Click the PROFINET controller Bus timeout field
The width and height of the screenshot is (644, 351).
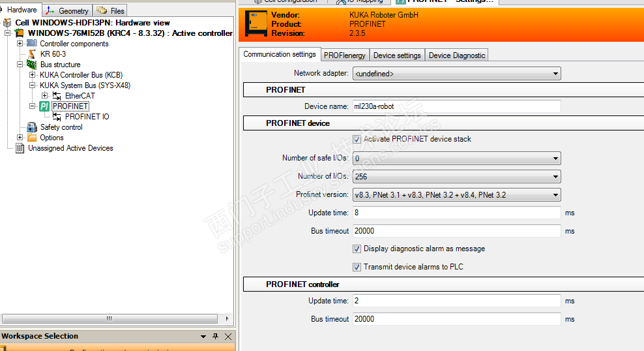[457, 319]
